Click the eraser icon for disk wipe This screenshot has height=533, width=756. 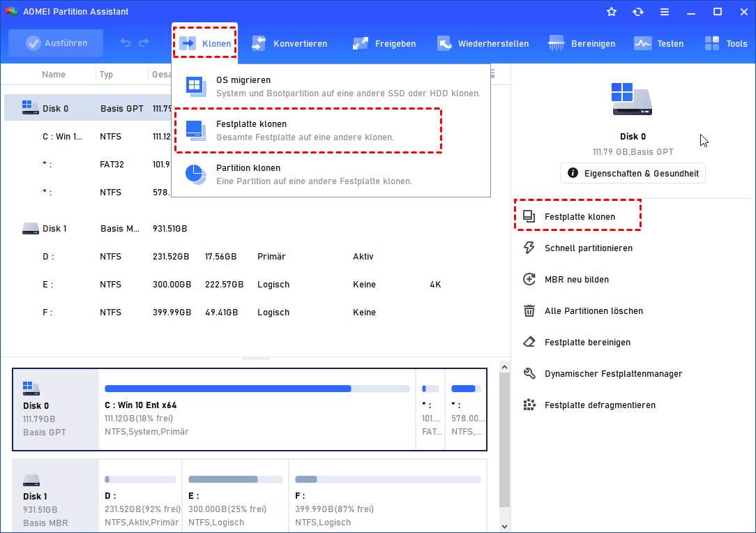[529, 342]
